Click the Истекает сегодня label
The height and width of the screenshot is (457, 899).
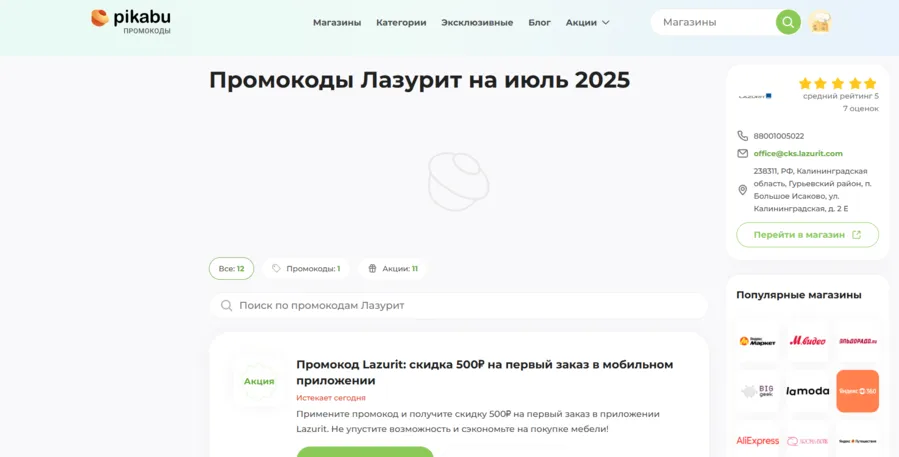tap(331, 398)
